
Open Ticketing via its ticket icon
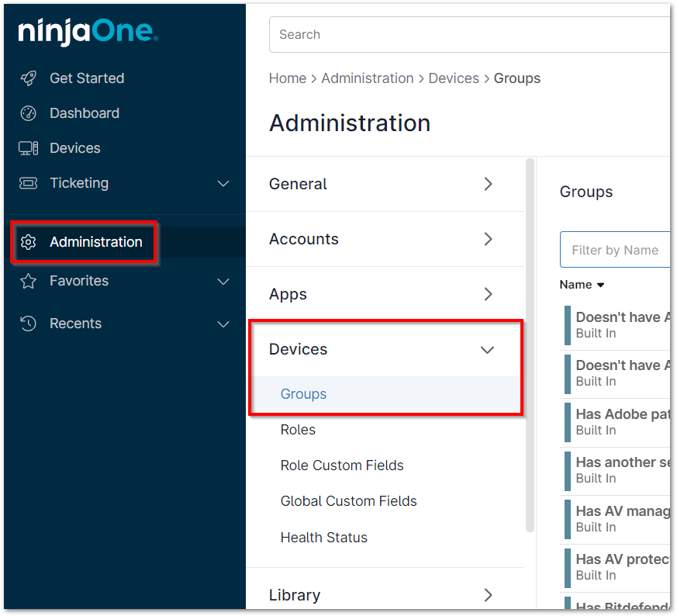click(29, 183)
